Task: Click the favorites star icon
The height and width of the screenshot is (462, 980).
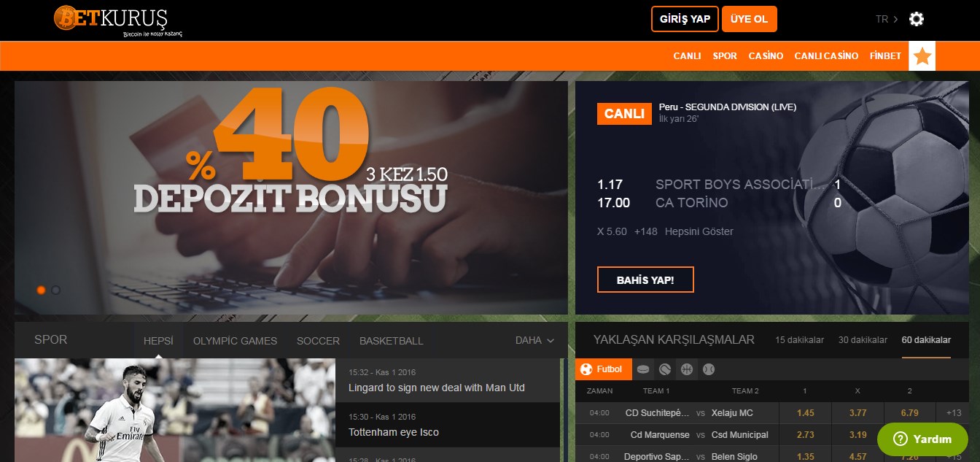Action: click(922, 56)
